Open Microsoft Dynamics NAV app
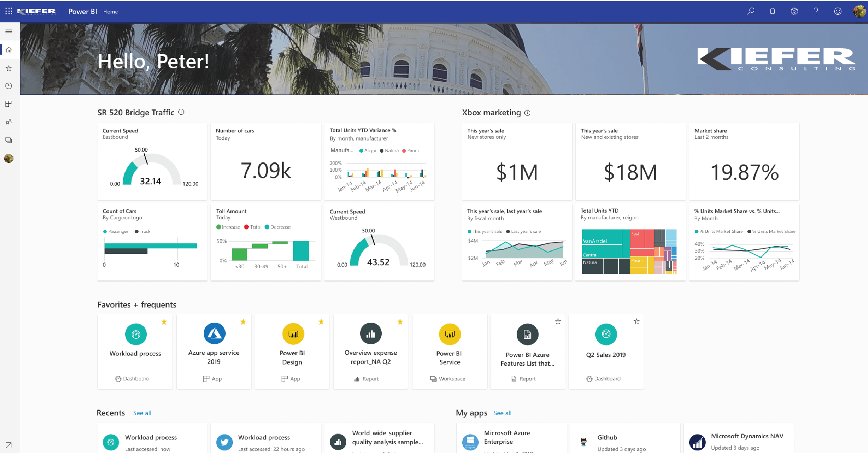The height and width of the screenshot is (453, 868). [x=739, y=439]
